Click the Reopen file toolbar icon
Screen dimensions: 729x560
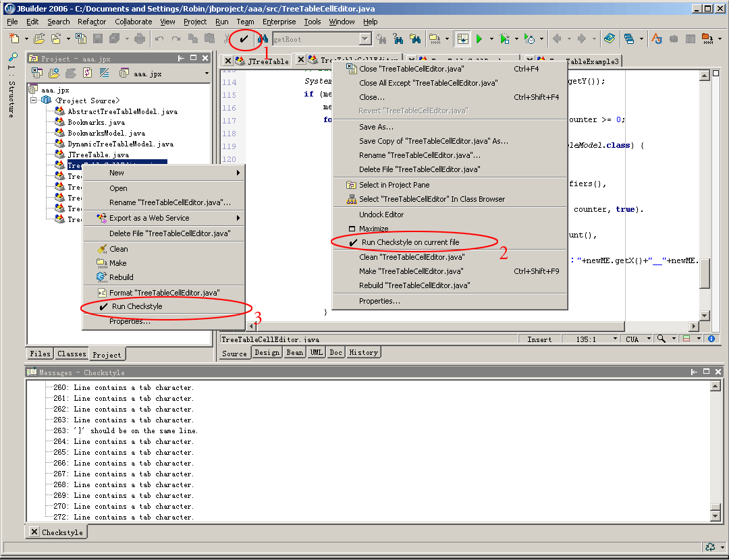click(56, 39)
